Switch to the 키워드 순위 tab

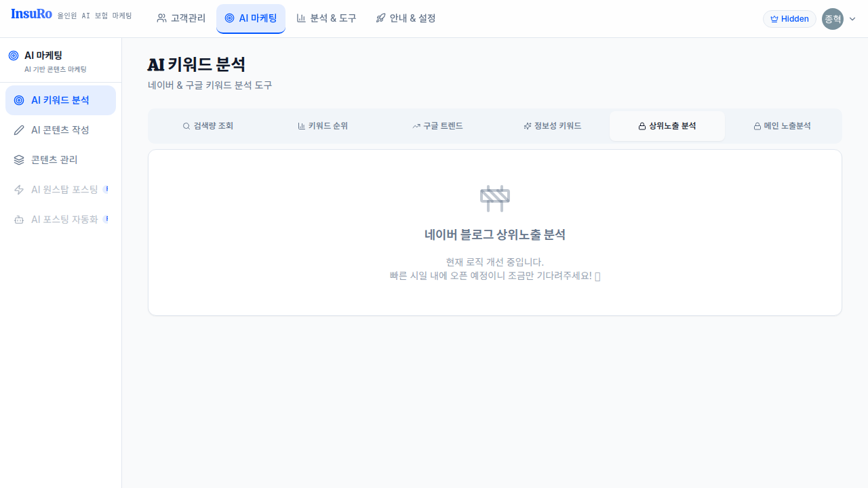[323, 126]
